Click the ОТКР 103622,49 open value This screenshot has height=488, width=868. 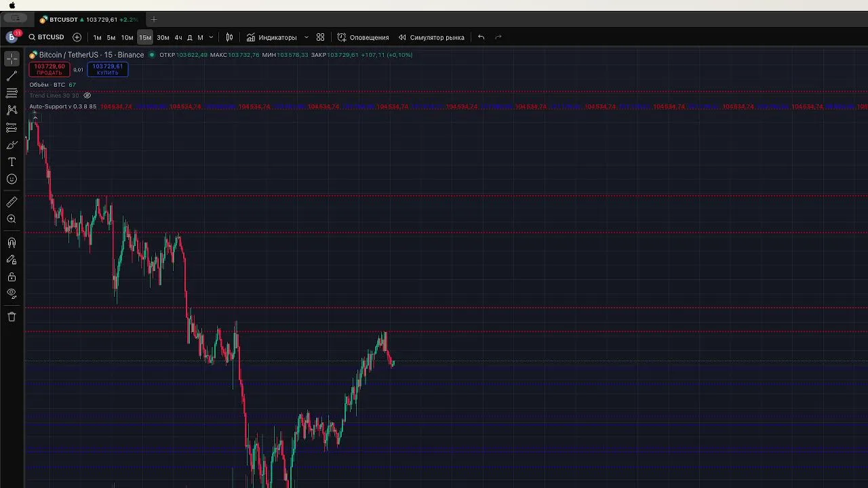click(183, 55)
